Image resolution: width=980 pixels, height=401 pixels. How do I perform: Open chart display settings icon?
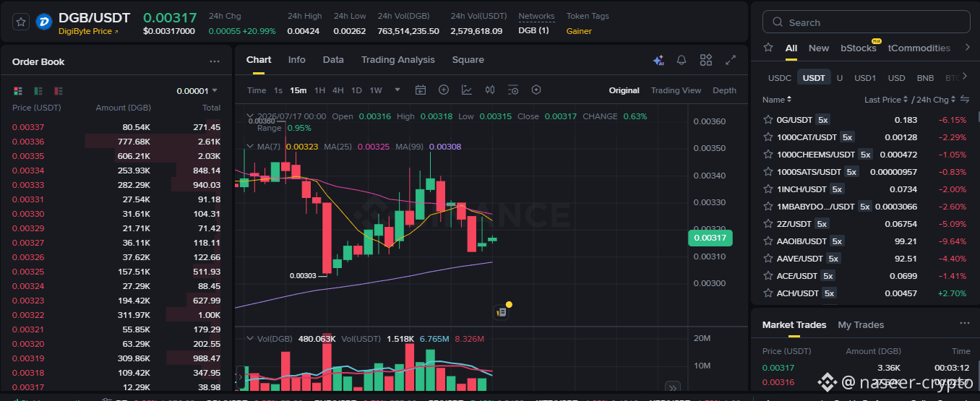[x=513, y=90]
